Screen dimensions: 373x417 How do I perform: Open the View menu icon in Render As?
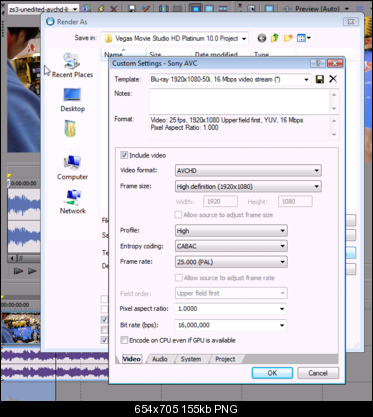tap(303, 38)
